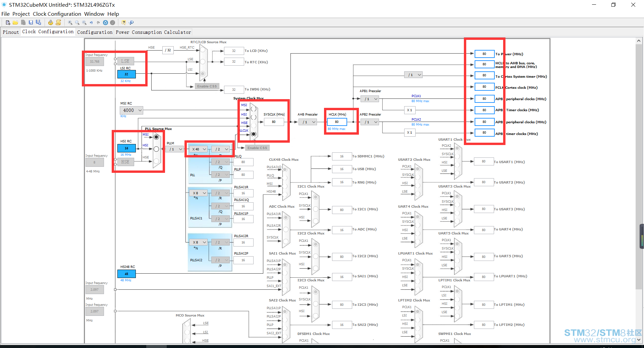Click the yellow Help question mark icon
Screen dimensions: 644x348
[124, 22]
